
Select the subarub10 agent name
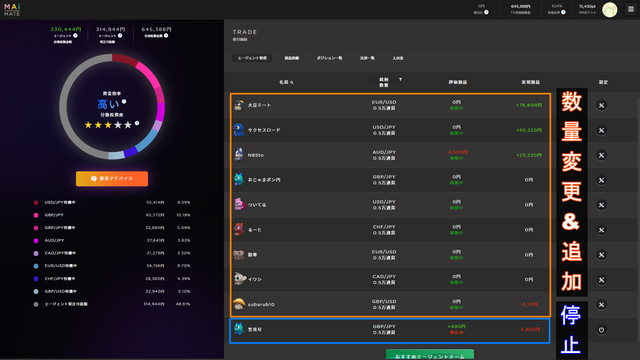pos(261,304)
